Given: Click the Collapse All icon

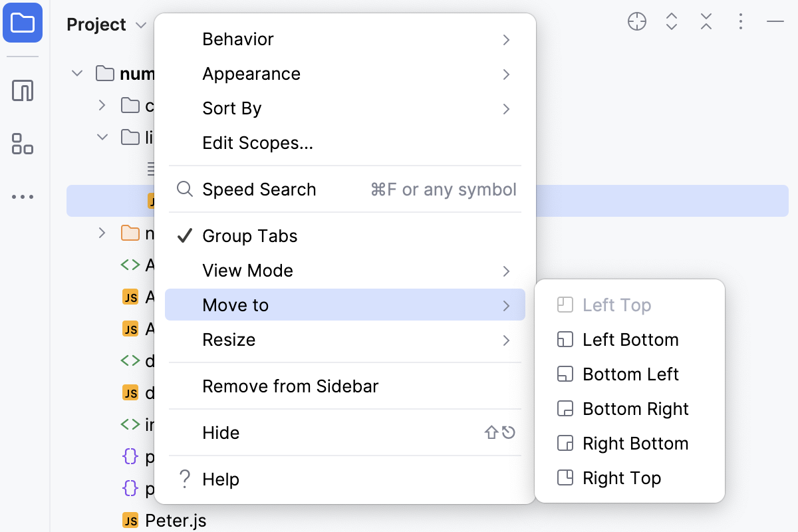Looking at the screenshot, I should 706,21.
